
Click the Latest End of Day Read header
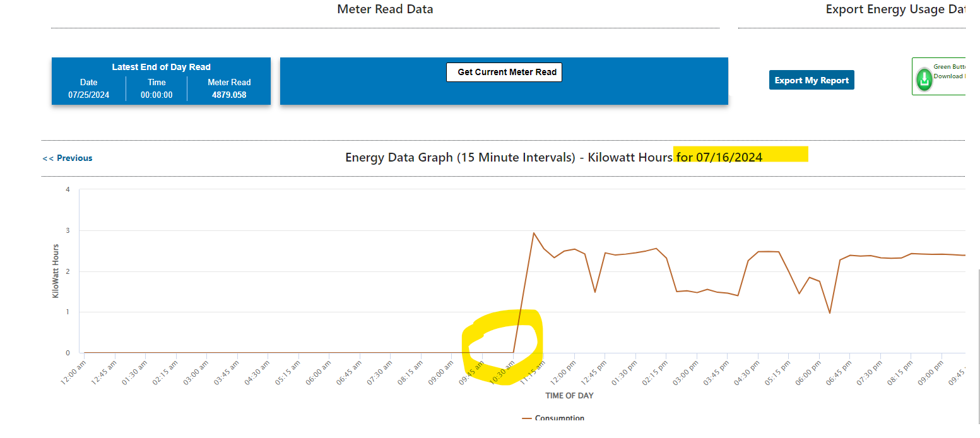click(x=160, y=66)
